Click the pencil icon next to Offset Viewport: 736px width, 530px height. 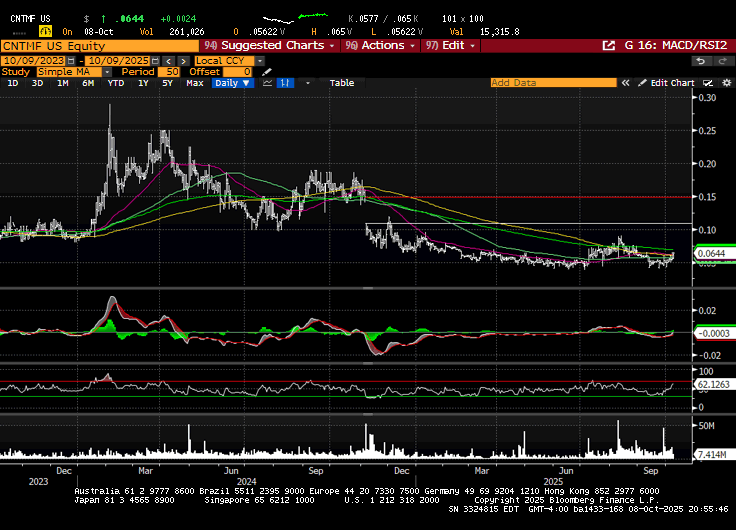(x=267, y=72)
